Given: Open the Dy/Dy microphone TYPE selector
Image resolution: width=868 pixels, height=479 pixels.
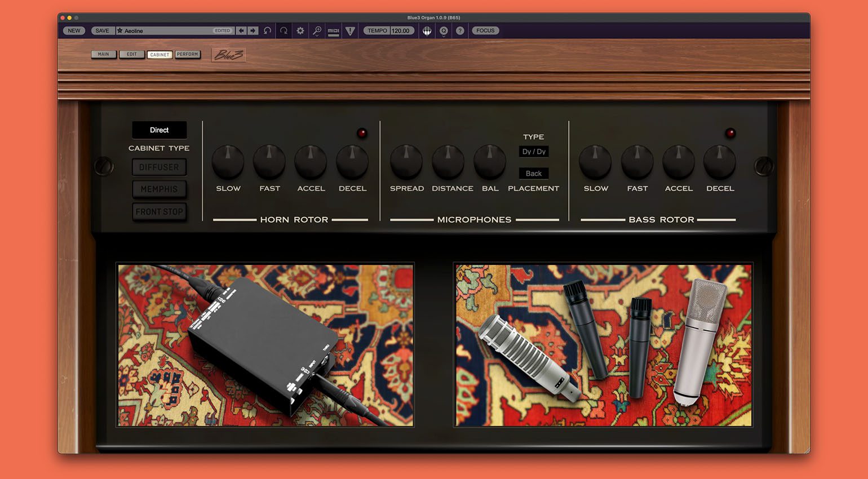Looking at the screenshot, I should 533,151.
